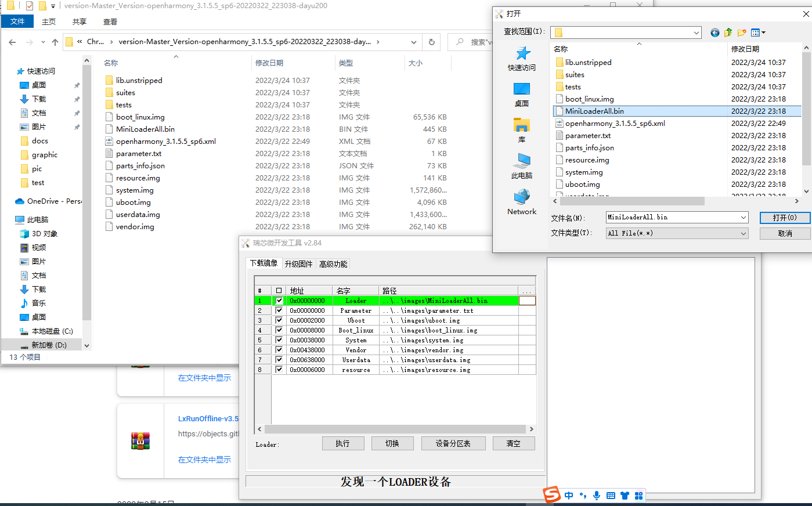Screen dimensions: 812x506
Task: Click WinRAR archive icon beside LxRunOffline
Action: (x=140, y=441)
